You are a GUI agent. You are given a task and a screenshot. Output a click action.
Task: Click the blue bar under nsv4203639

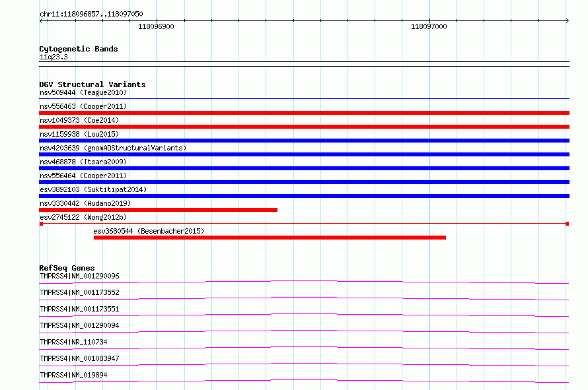tap(304, 154)
